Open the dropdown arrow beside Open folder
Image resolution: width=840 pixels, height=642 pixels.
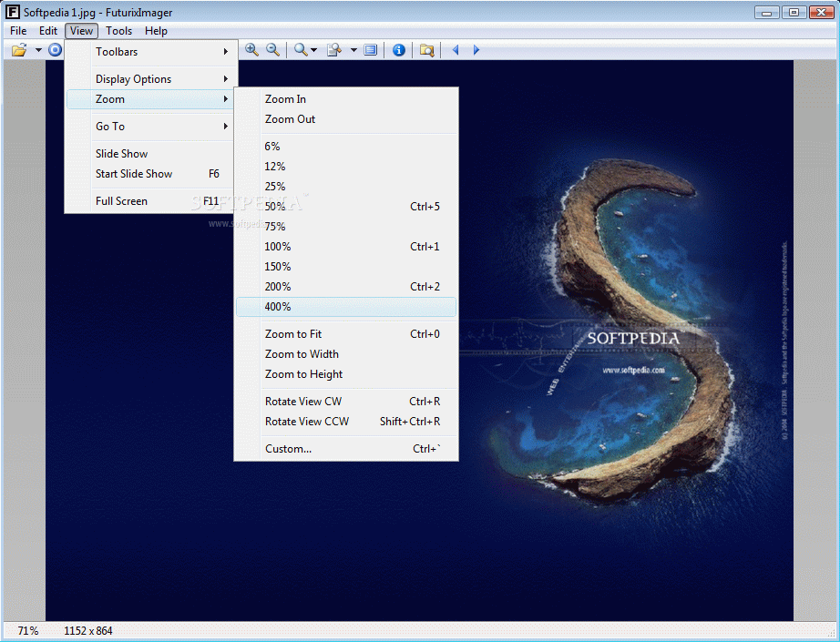tap(38, 50)
